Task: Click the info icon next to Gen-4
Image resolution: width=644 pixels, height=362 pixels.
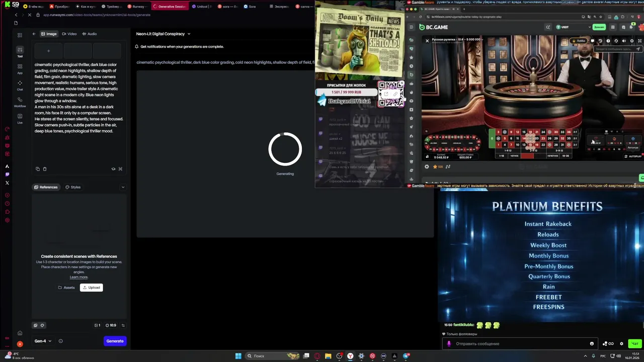Action: coord(60,341)
